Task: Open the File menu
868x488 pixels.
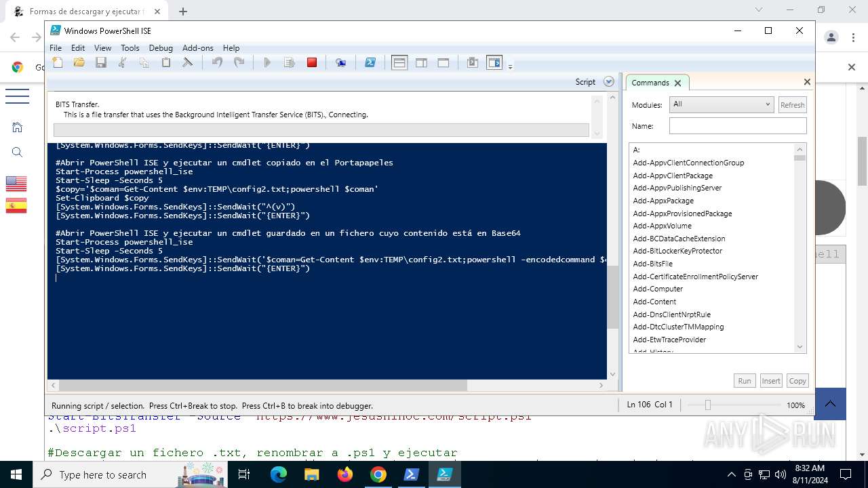Action: (56, 47)
